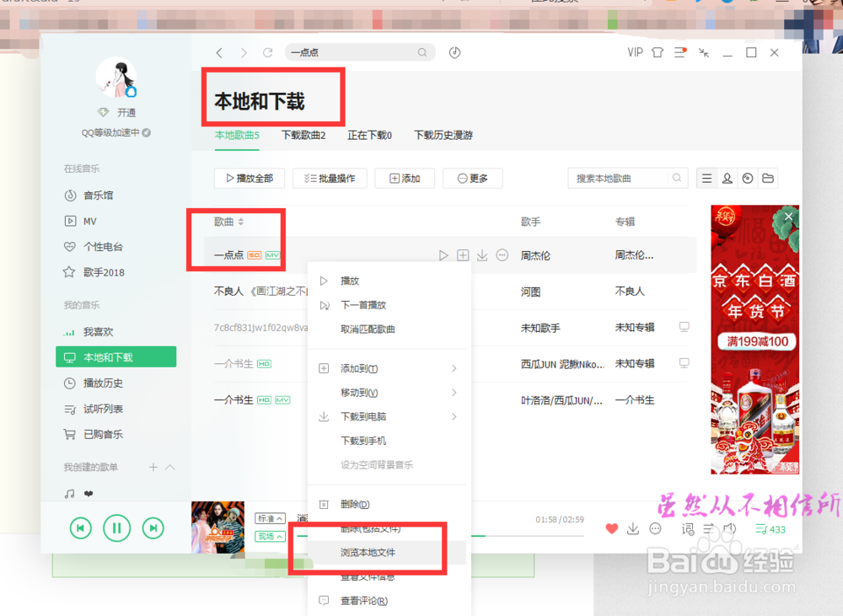The height and width of the screenshot is (616, 843).
Task: Pause playback
Action: coord(116,528)
